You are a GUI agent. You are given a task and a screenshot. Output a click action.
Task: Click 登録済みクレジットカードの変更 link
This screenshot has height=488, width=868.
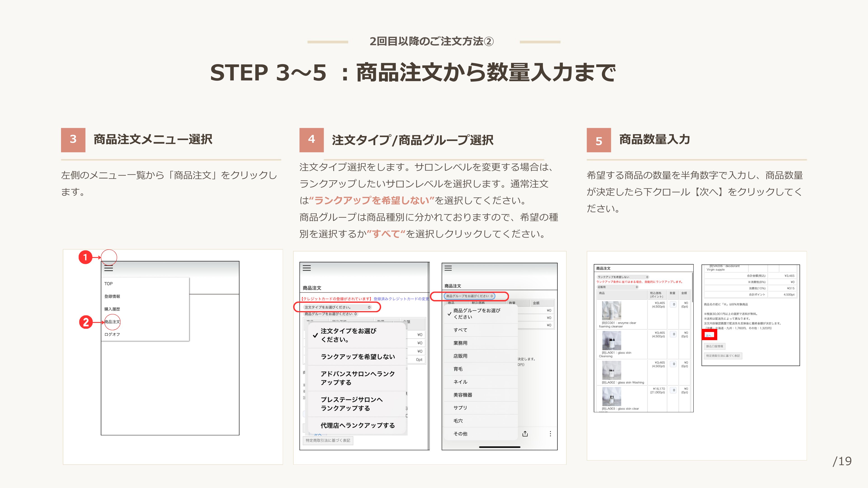(x=401, y=299)
